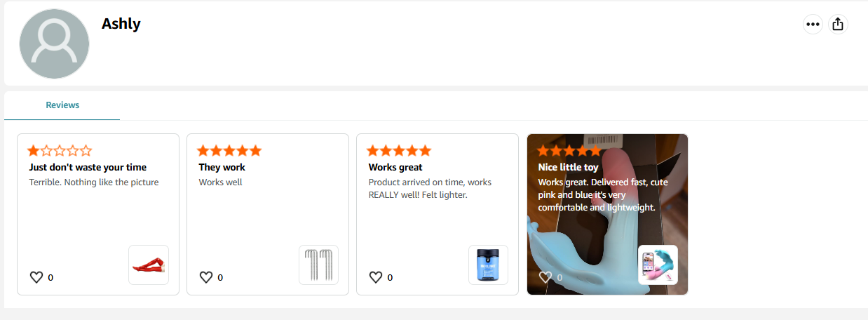Like the "Works great" review
This screenshot has height=320, width=868.
[376, 277]
